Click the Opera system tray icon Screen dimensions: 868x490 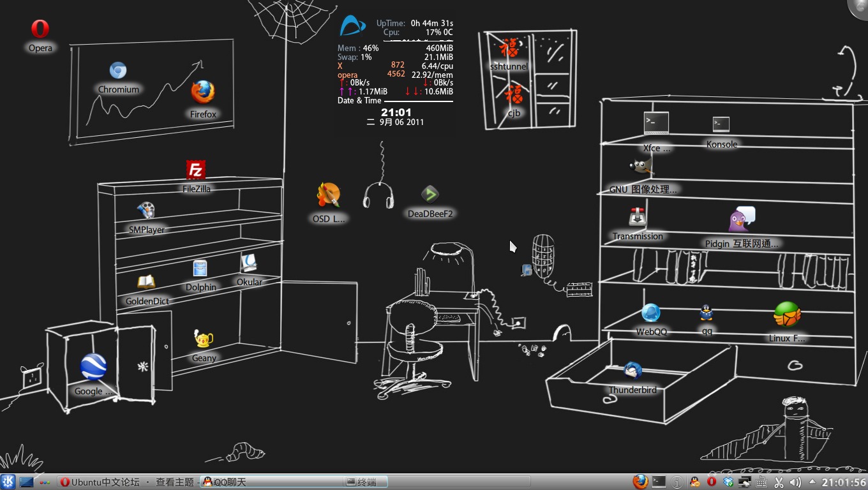coord(711,482)
